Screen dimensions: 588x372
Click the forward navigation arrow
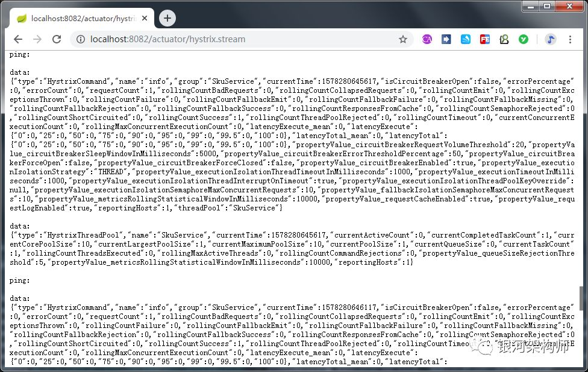37,39
